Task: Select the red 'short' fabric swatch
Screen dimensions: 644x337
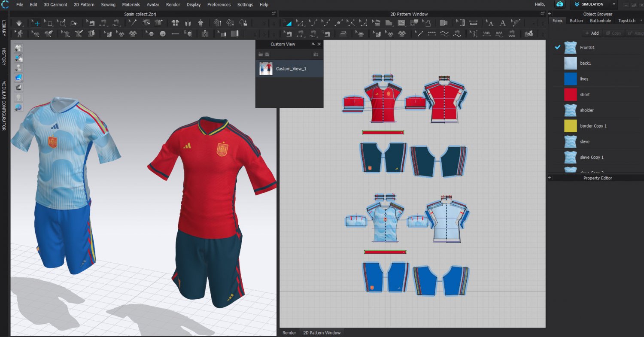Action: tap(570, 94)
